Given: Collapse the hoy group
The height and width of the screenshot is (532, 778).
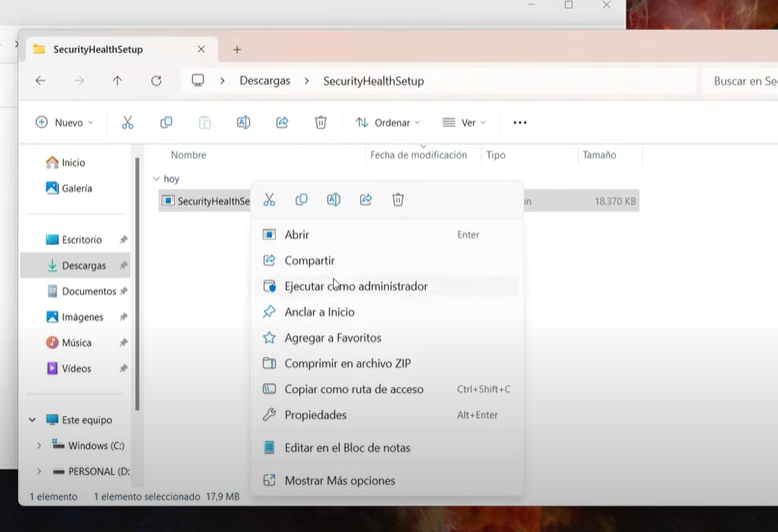Looking at the screenshot, I should pos(156,179).
